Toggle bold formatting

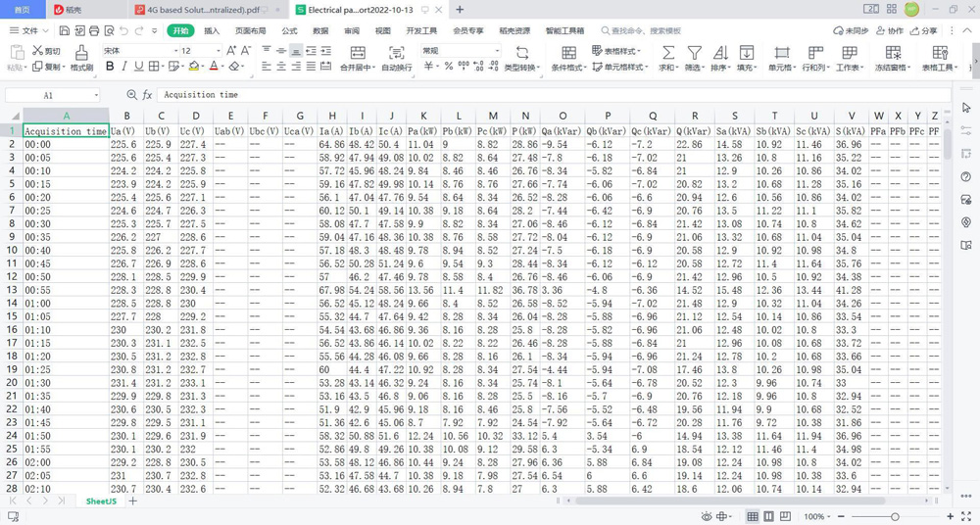(110, 67)
